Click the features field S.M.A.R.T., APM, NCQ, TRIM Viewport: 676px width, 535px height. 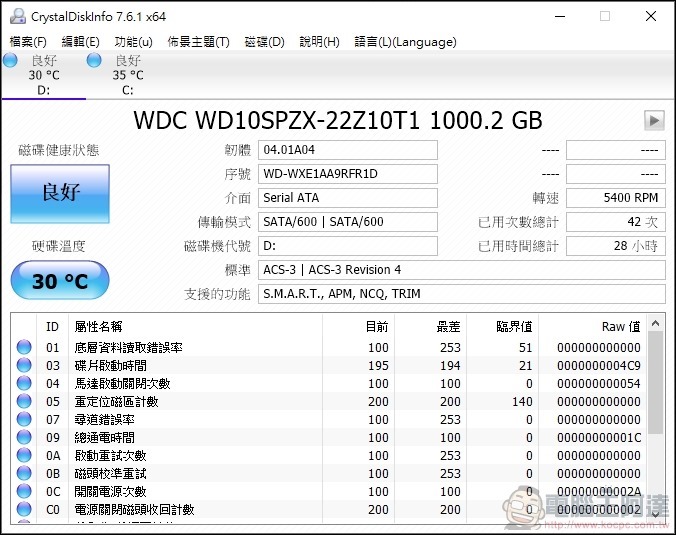coord(462,294)
